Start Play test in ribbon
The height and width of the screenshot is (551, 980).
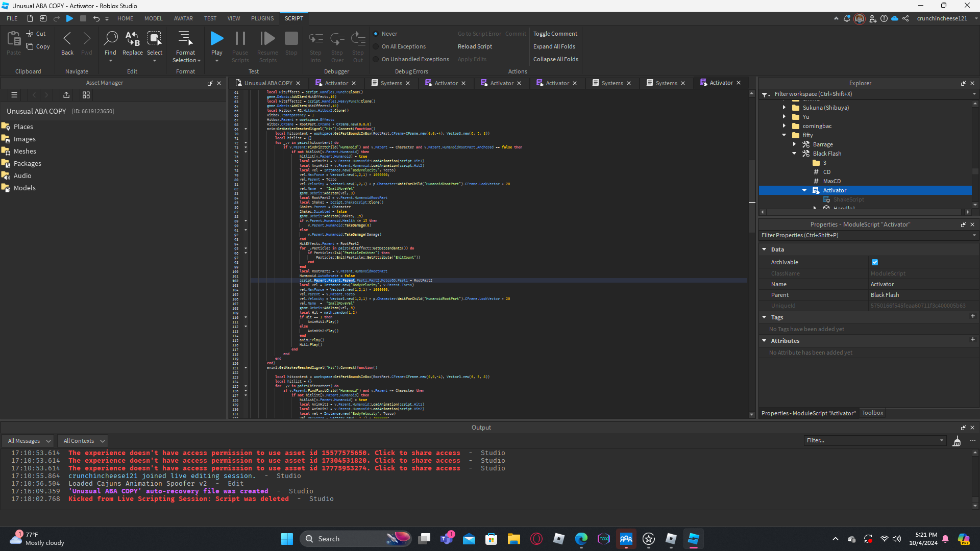(x=217, y=38)
